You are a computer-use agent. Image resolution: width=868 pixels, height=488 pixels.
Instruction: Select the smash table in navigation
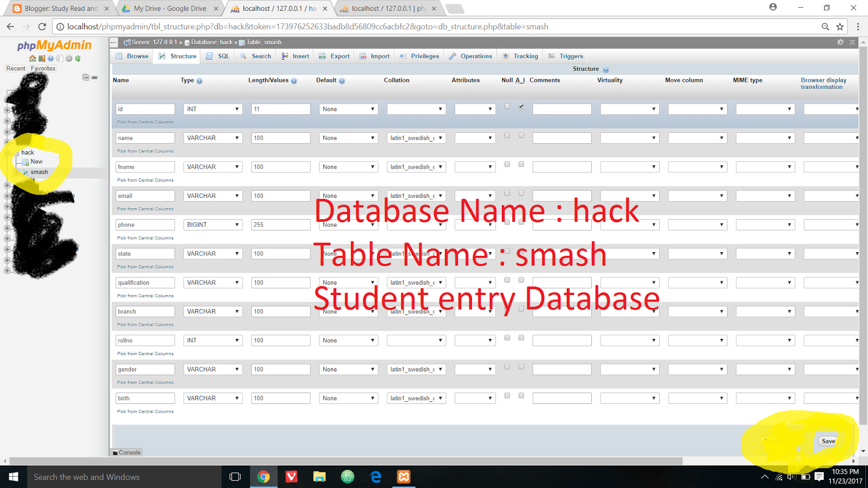click(x=39, y=172)
